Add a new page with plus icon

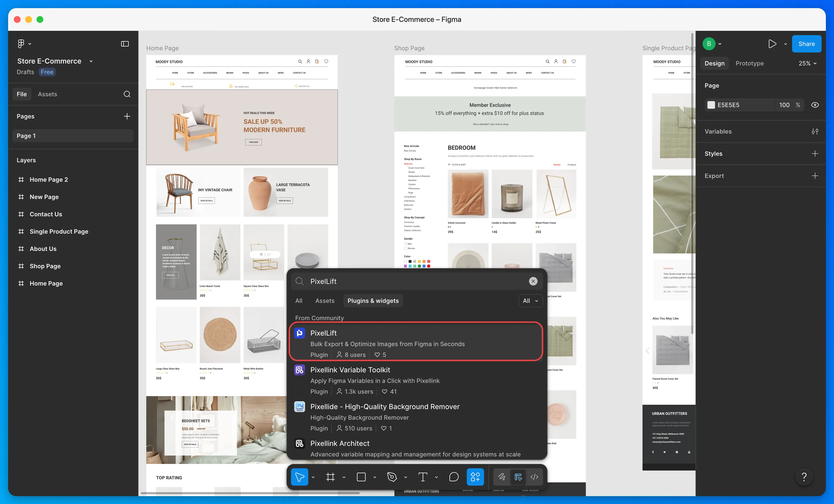tap(127, 117)
